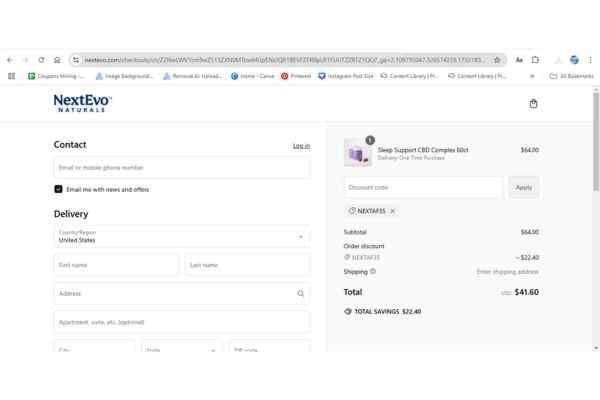Open the extensions puzzle icon
The height and width of the screenshot is (400, 600).
[535, 60]
